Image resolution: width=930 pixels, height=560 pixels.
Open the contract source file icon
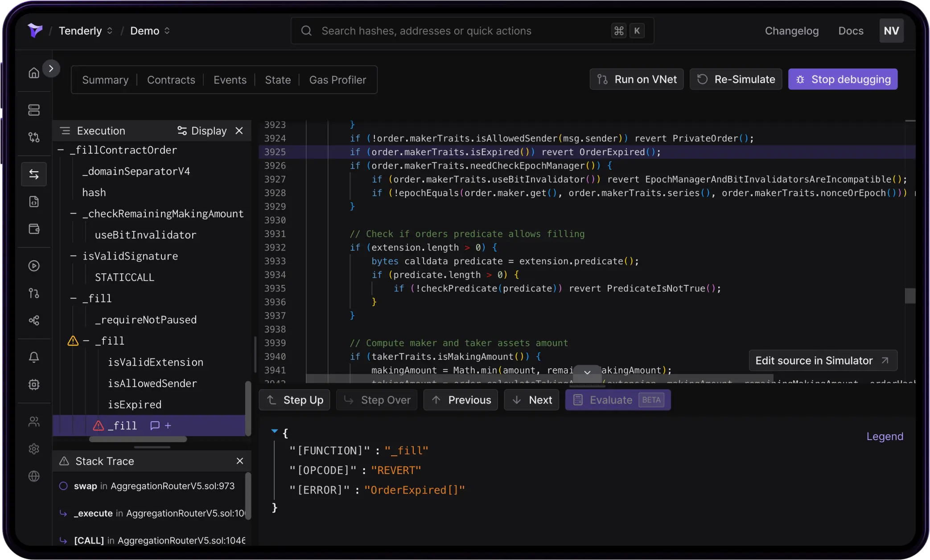click(34, 202)
